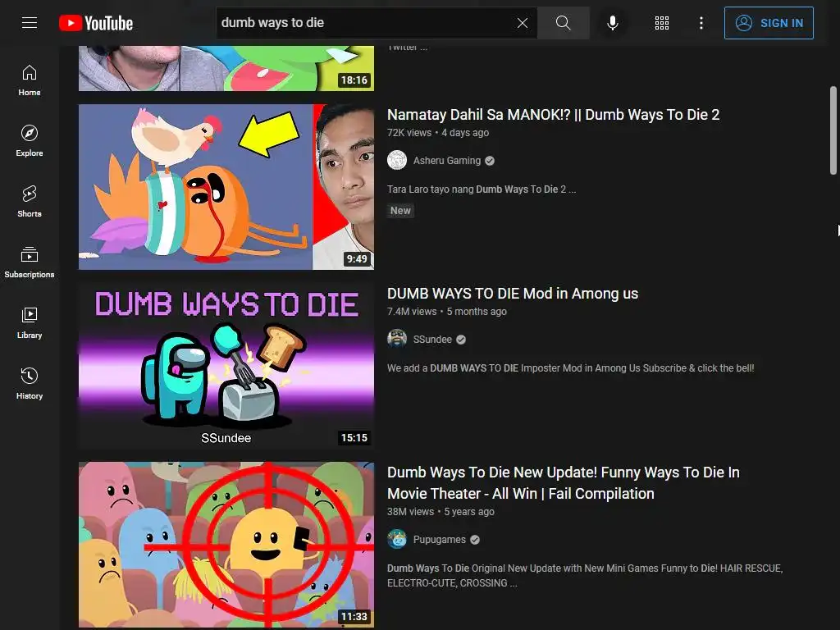The height and width of the screenshot is (630, 840).
Task: Open the hamburger guide menu
Action: pyautogui.click(x=30, y=22)
